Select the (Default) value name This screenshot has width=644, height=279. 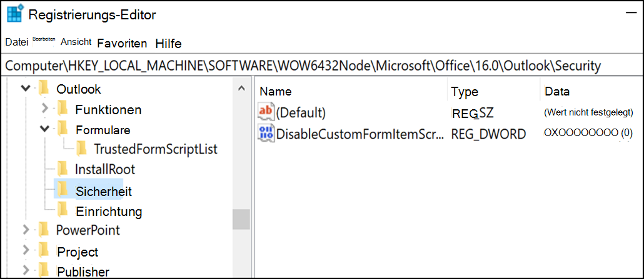click(301, 112)
